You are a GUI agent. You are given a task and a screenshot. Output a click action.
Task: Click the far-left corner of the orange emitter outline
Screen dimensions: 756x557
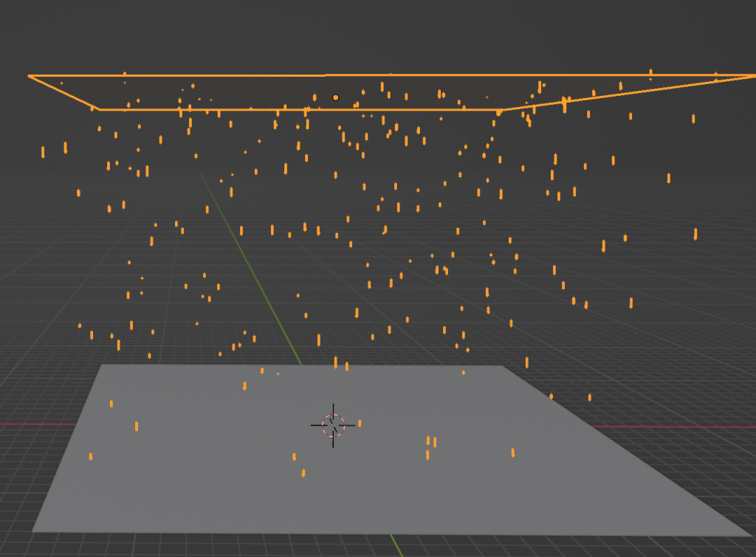click(30, 76)
